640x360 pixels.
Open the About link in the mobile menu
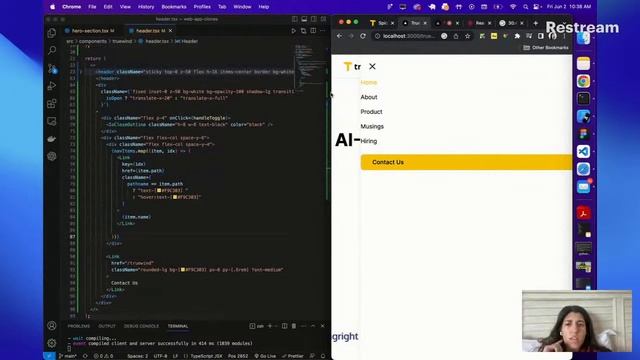[369, 97]
